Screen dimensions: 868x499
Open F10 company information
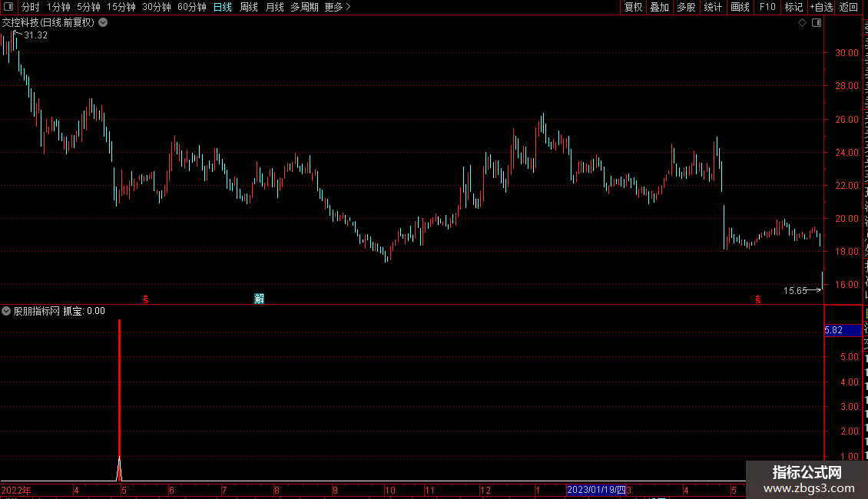pos(767,7)
